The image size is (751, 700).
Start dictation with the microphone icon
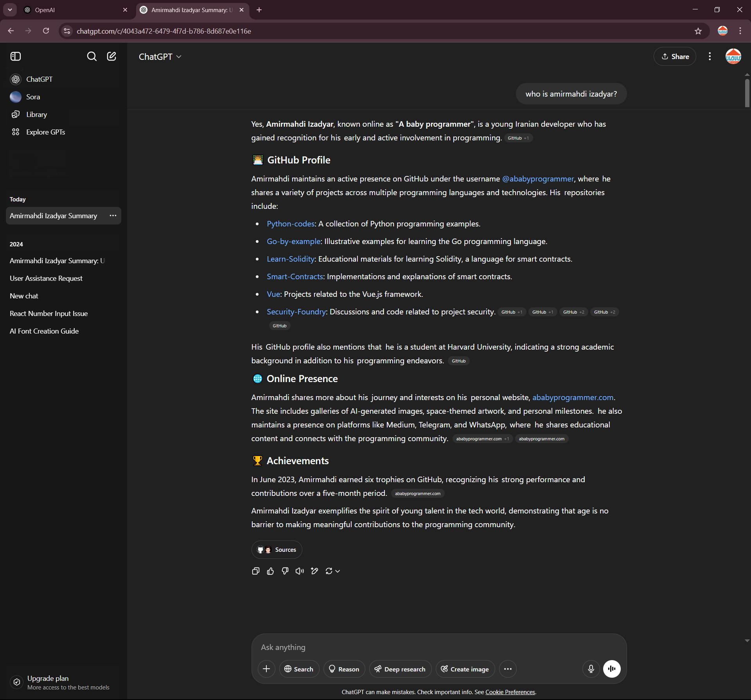591,669
